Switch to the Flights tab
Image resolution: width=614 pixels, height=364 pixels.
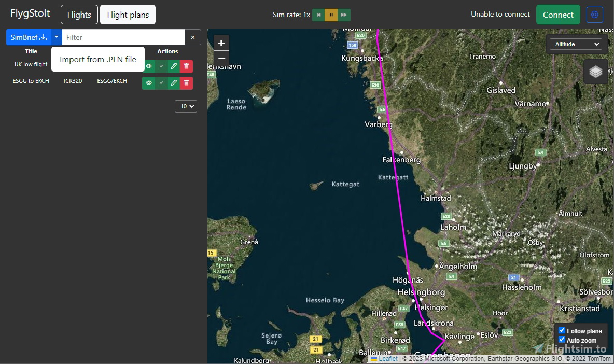click(x=79, y=15)
